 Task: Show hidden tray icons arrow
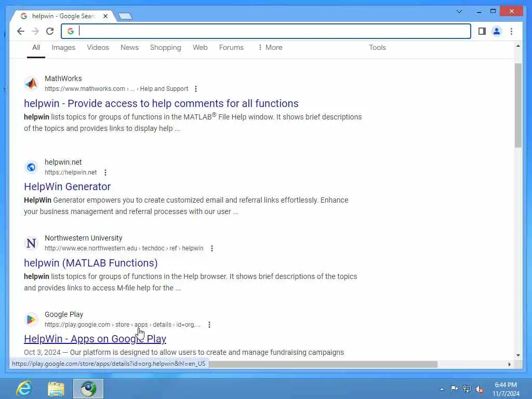pyautogui.click(x=442, y=389)
